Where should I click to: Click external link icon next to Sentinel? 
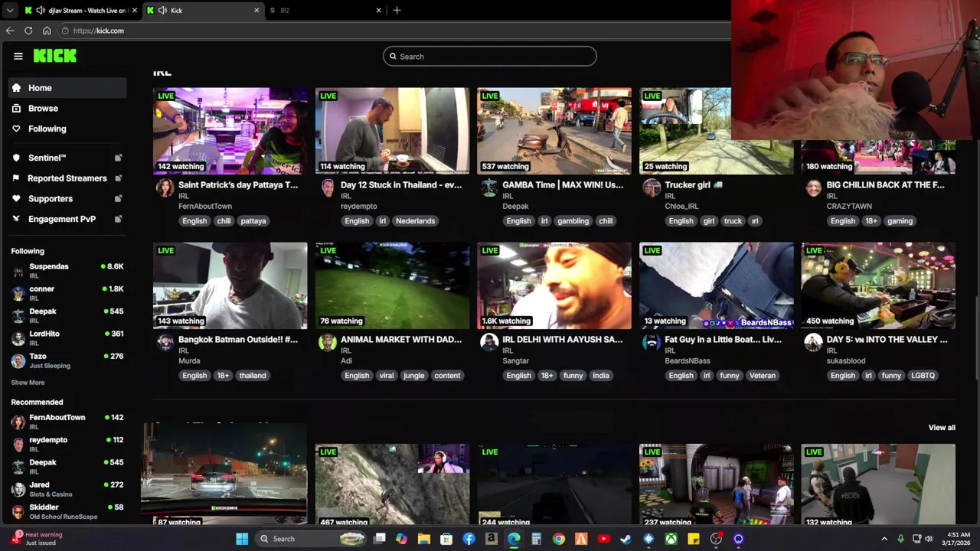118,158
